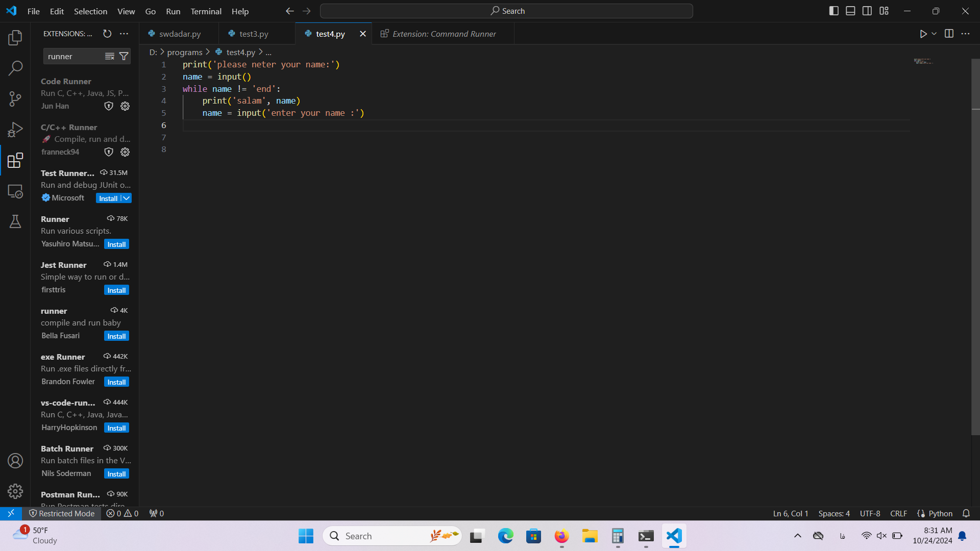The width and height of the screenshot is (980, 551).
Task: Expand Run Python File dropdown arrow
Action: [x=934, y=34]
